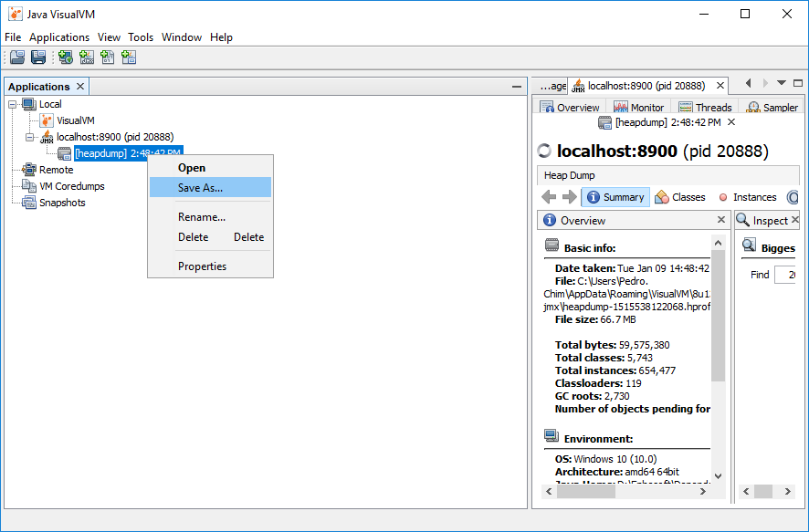Select the Remote tree item
This screenshot has height=532, width=809.
(x=57, y=170)
